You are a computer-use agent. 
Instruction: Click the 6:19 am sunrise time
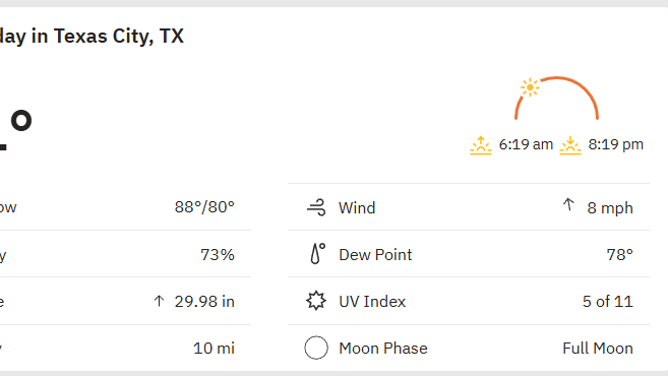pyautogui.click(x=526, y=144)
